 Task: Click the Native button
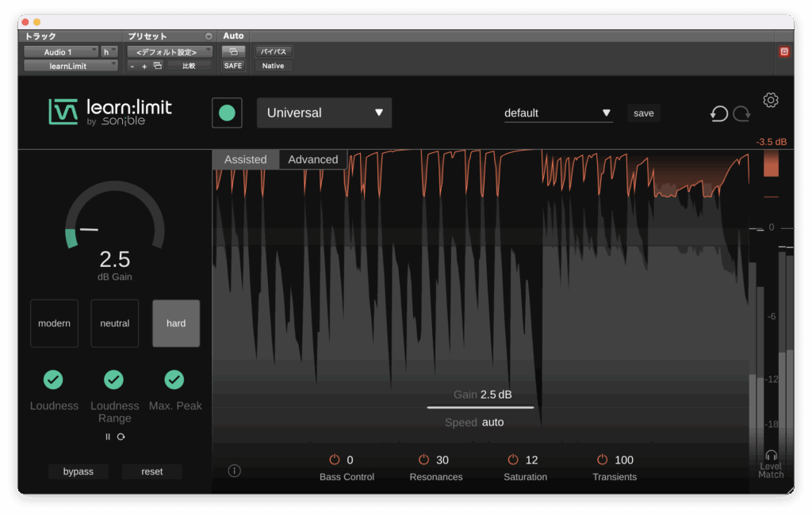coord(274,66)
